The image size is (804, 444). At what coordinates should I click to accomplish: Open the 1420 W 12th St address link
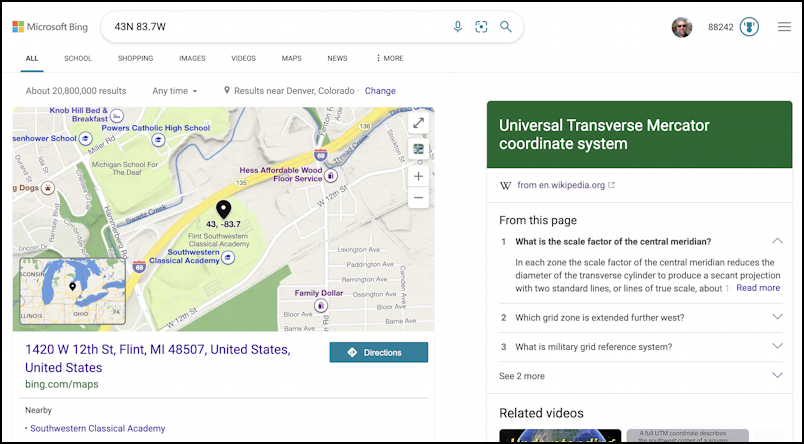pyautogui.click(x=158, y=358)
